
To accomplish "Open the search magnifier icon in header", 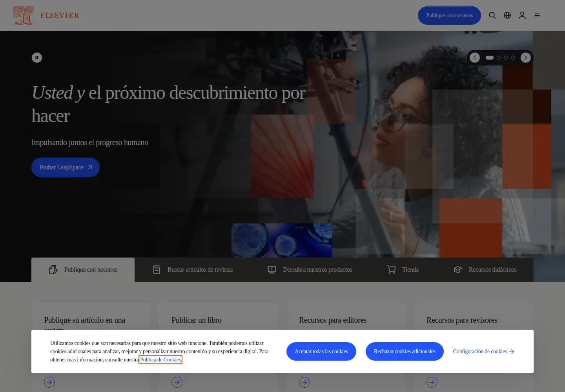I will tap(492, 15).
